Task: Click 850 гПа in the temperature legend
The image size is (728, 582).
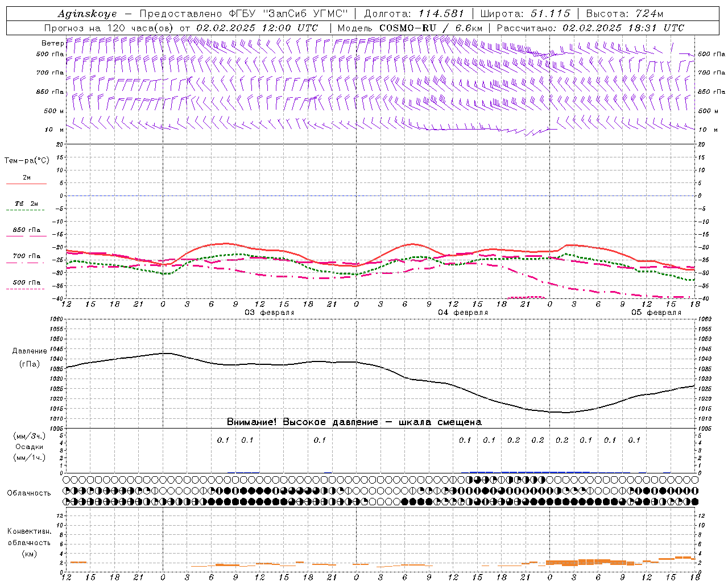Action: coord(26,230)
